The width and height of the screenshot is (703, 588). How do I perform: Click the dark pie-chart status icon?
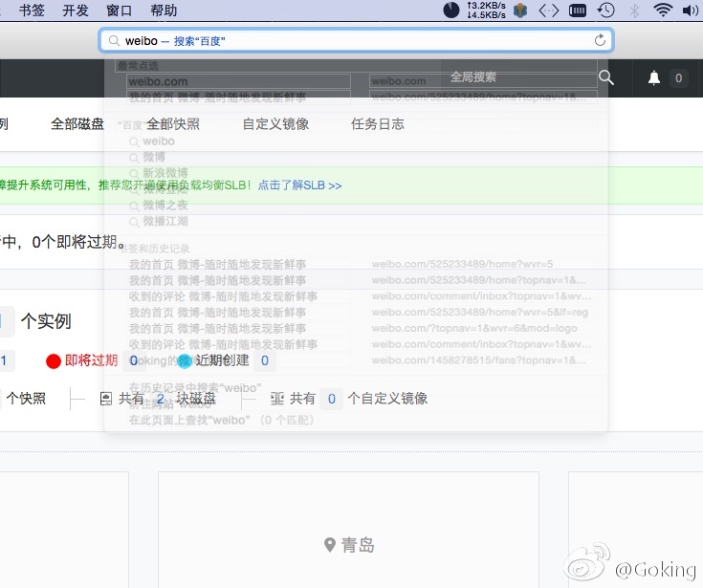pyautogui.click(x=451, y=10)
